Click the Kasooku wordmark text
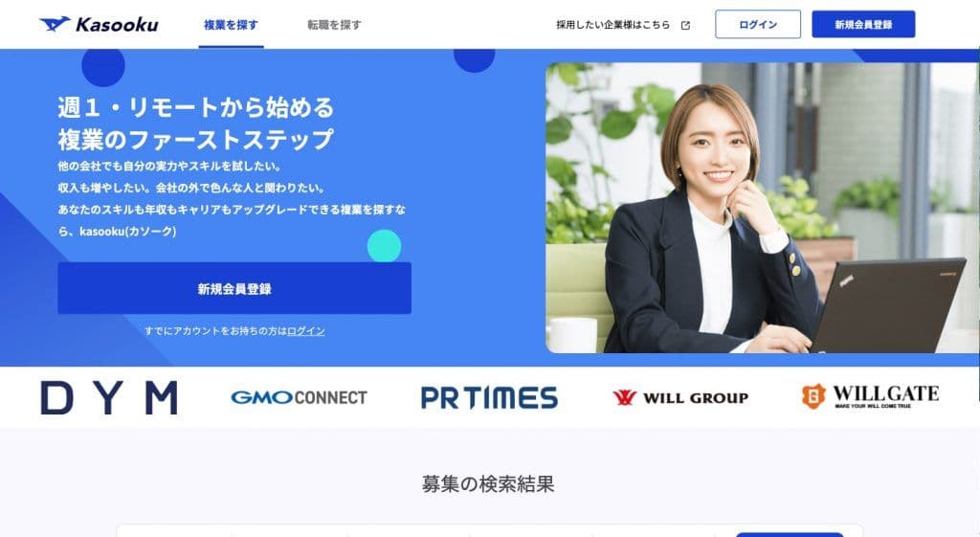 click(x=117, y=24)
